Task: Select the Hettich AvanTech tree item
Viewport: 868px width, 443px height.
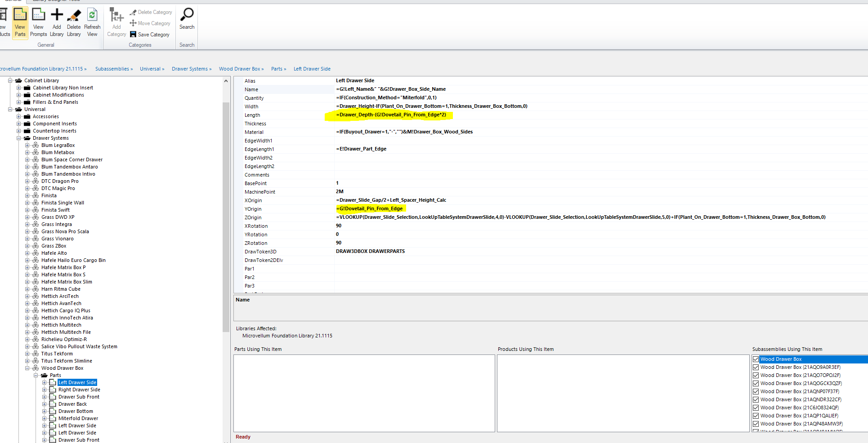Action: 61,304
